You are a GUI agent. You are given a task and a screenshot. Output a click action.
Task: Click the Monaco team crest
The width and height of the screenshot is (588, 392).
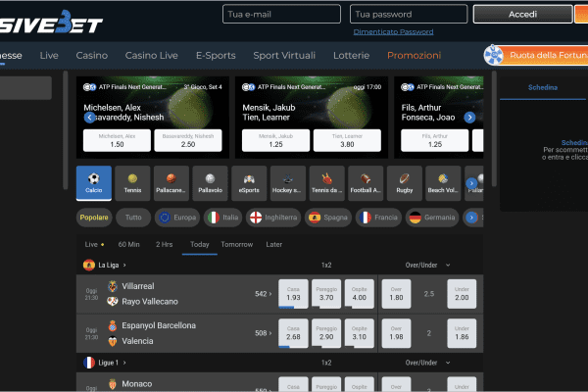tap(113, 384)
